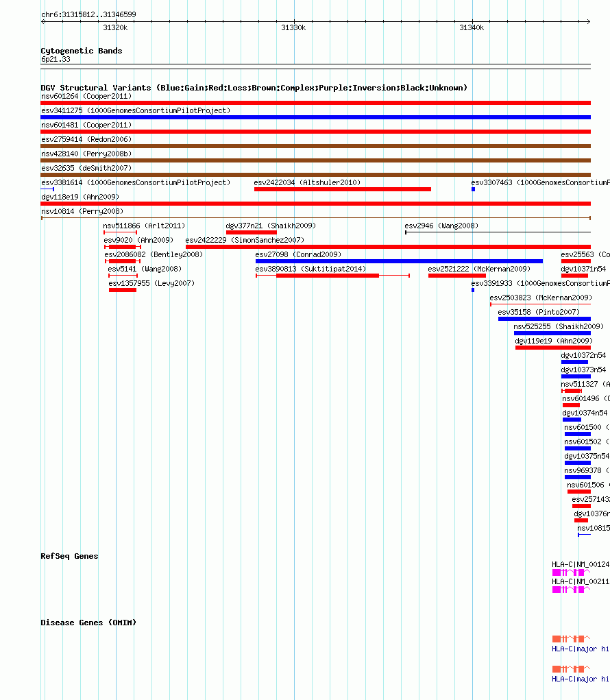Click the blue gain bar for esv27098
610x700 pixels.
pos(399,261)
